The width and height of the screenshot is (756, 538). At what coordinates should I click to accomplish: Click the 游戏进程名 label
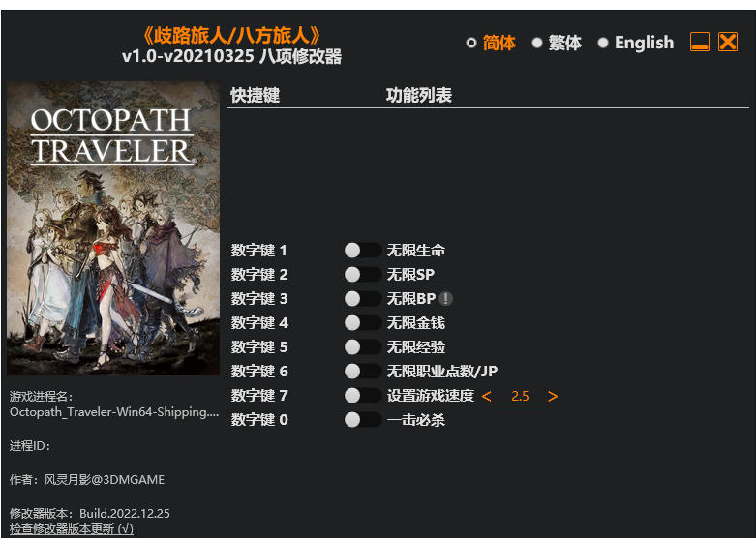42,397
